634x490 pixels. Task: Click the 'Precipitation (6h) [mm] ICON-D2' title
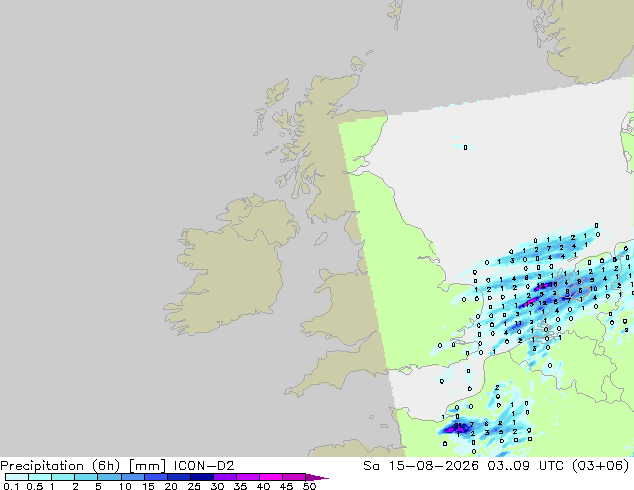pyautogui.click(x=117, y=466)
